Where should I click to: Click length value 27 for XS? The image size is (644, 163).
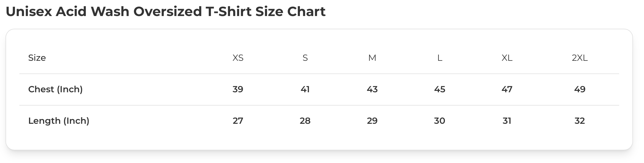click(x=238, y=121)
